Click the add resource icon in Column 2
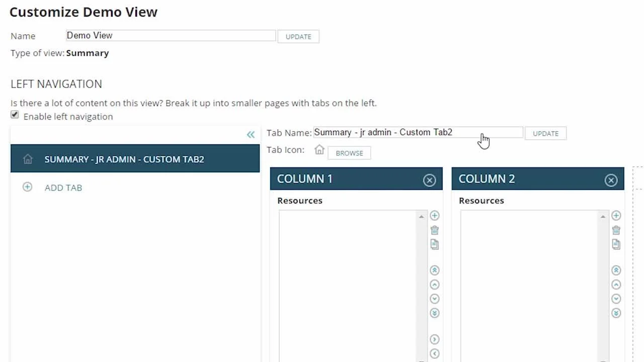Screen dimensions: 644x362 tap(616, 216)
